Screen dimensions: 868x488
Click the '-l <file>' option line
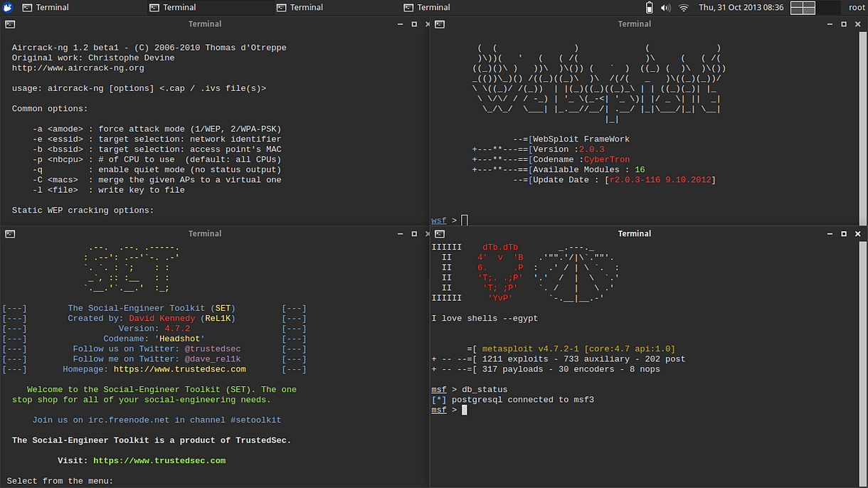click(109, 190)
